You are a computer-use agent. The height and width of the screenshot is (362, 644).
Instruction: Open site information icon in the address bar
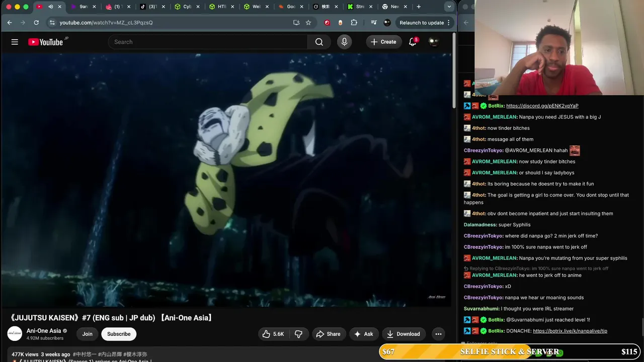(x=52, y=23)
